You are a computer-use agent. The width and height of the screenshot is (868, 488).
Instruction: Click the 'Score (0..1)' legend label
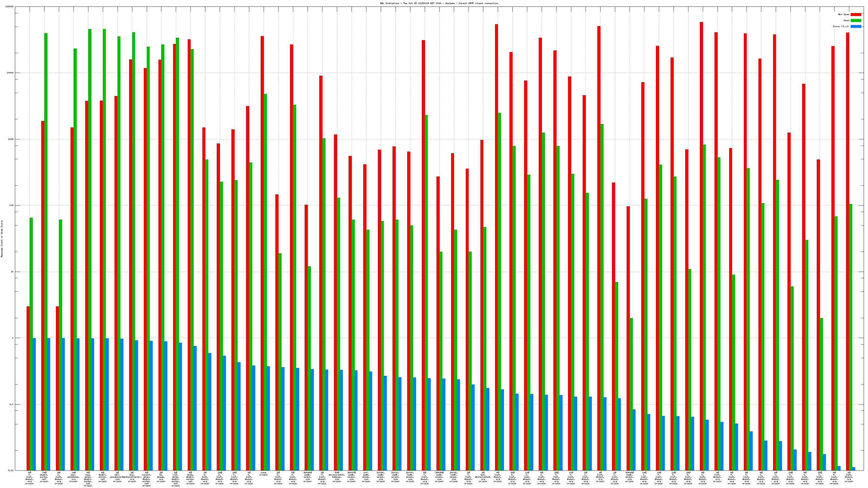(841, 26)
